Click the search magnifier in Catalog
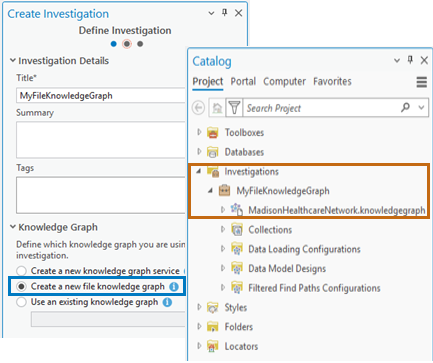Screen dimensions: 433x363 [405, 107]
